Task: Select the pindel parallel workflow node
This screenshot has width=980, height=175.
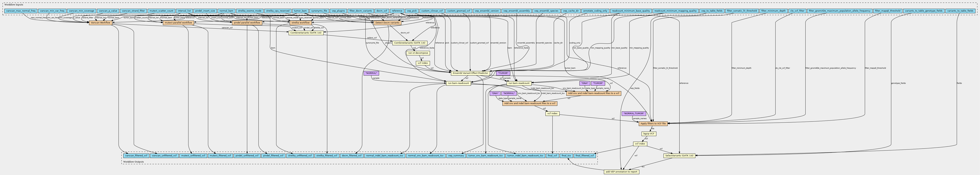Action: click(x=247, y=23)
